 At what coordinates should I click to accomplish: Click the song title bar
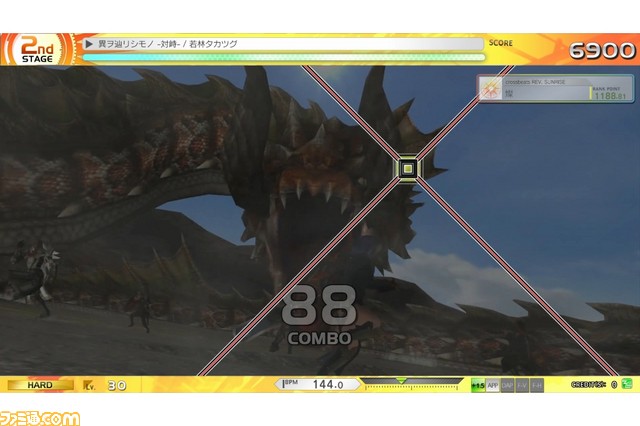[x=280, y=44]
